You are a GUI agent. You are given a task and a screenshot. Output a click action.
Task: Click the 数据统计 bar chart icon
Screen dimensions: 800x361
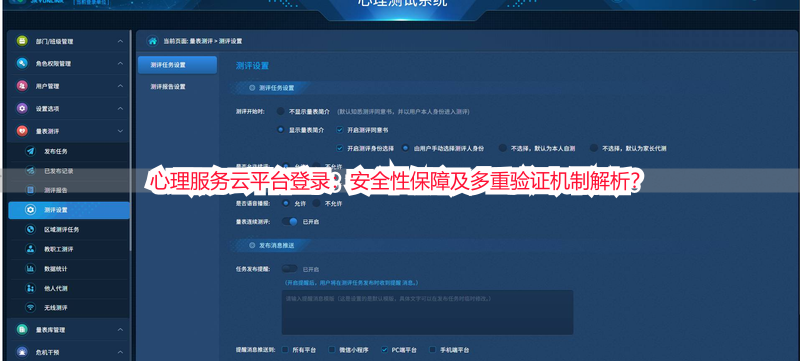(31, 268)
